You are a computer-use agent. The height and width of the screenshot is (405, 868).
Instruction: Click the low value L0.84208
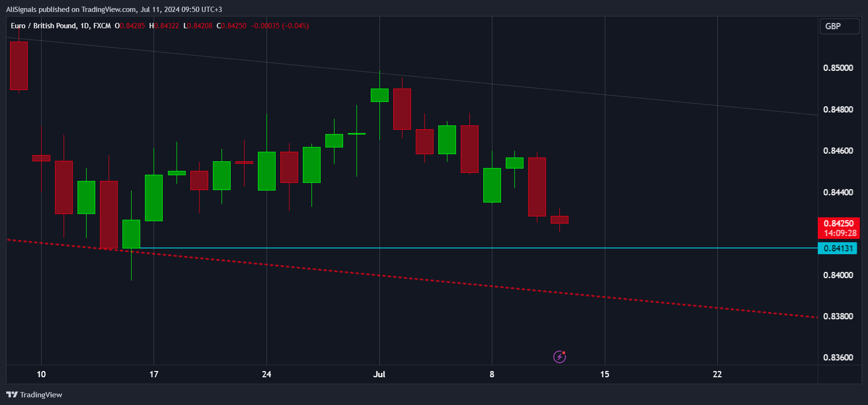click(x=198, y=26)
